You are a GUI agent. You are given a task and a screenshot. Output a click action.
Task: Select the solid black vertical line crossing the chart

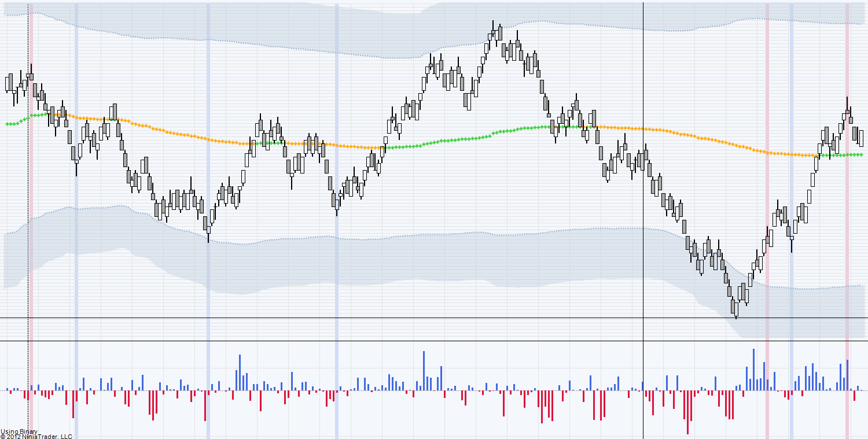(x=643, y=220)
